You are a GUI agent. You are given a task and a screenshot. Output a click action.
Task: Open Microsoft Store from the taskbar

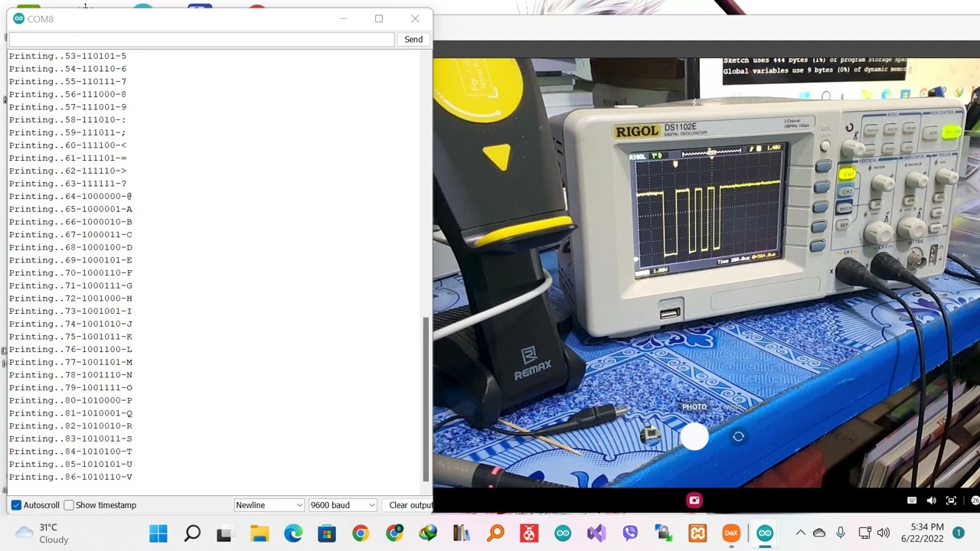[327, 533]
